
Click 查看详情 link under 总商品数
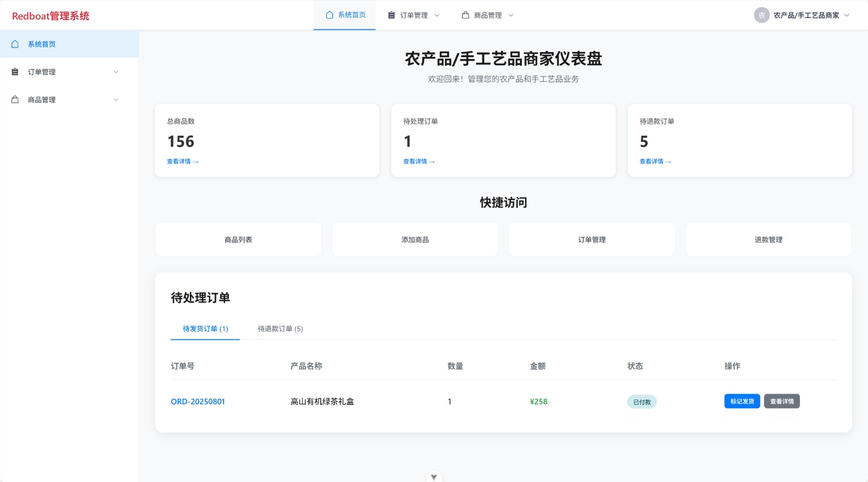182,162
